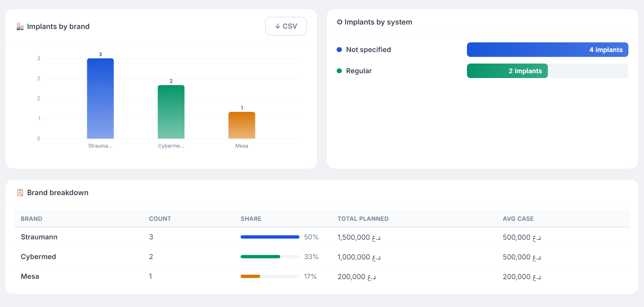The height and width of the screenshot is (307, 644).
Task: Select the Straumann row in brand table
Action: coord(322,237)
